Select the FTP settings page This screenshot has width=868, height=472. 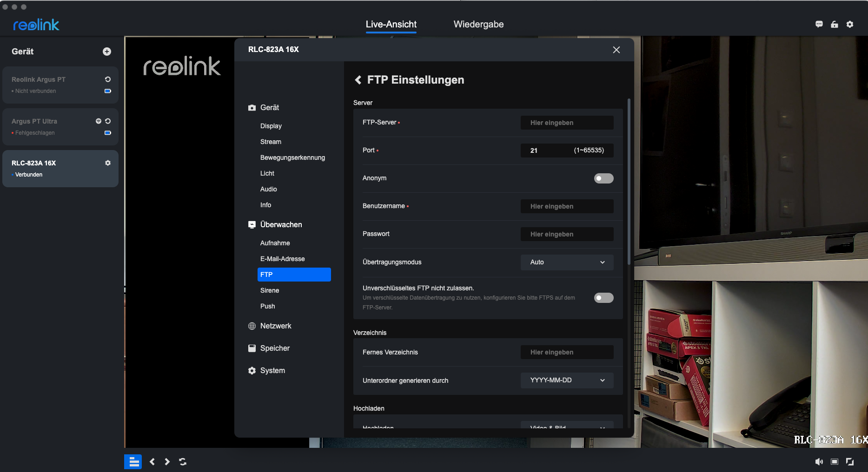point(294,275)
